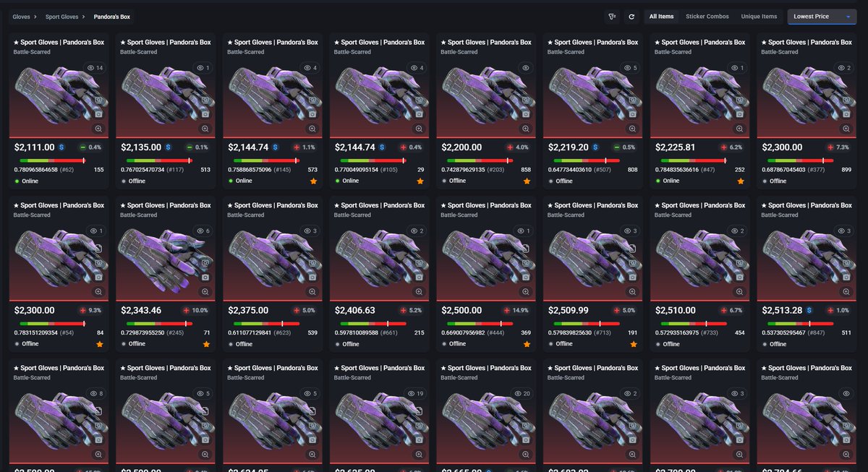Image resolution: width=868 pixels, height=472 pixels.
Task: Open the $2,509.99 glove thumbnail
Action: coord(592,257)
